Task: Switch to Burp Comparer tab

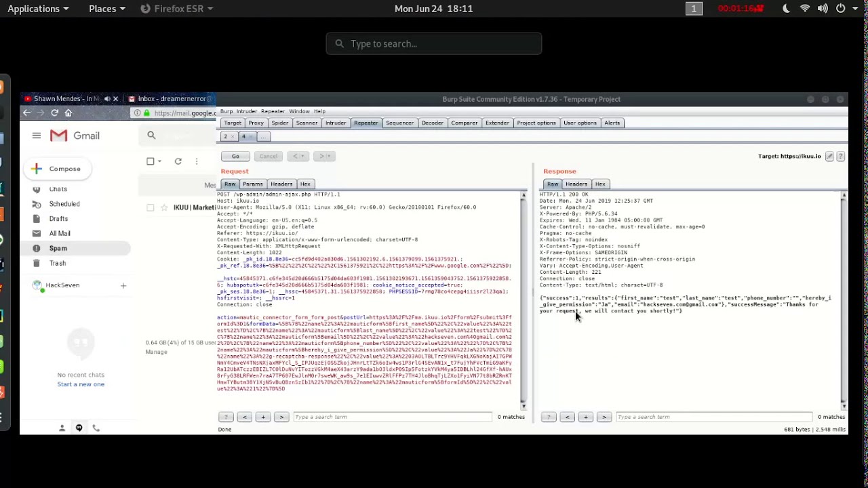Action: 465,123
